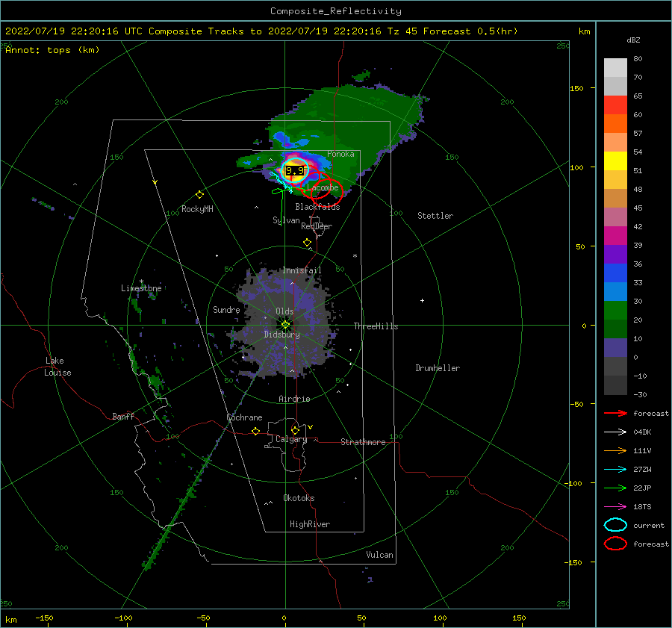Click the Airdrie label
Viewport: 672px width, 628px height.
(x=294, y=399)
